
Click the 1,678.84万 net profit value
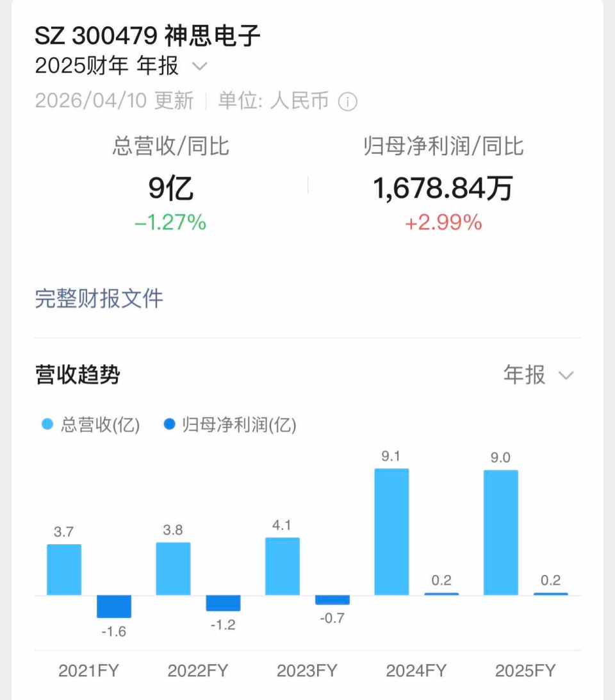(x=443, y=188)
